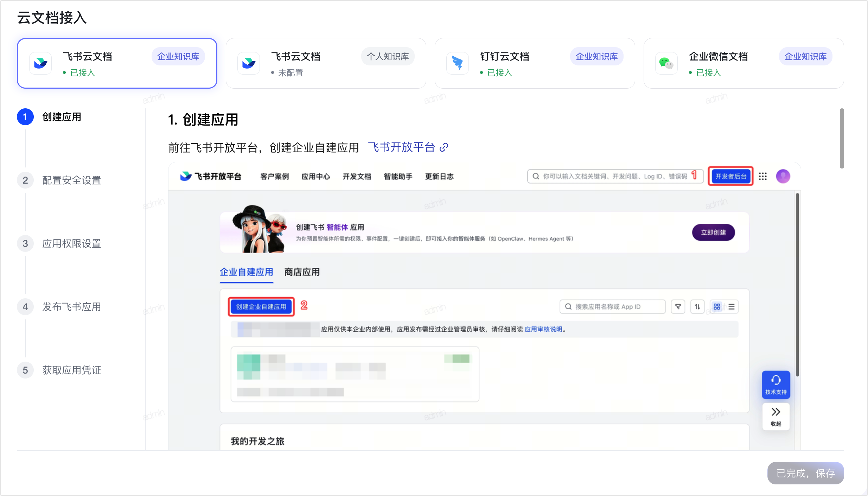The width and height of the screenshot is (868, 496).
Task: Click the Feishu logo on the 未配置 card
Action: coord(249,63)
